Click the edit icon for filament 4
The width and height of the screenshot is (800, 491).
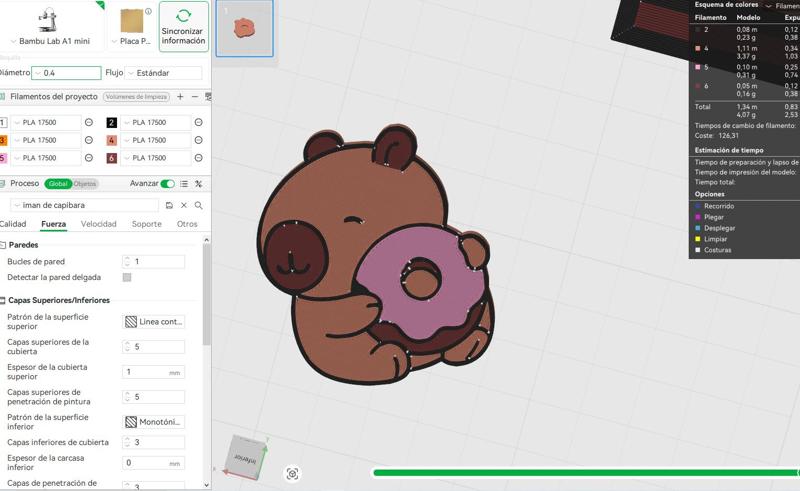(198, 140)
